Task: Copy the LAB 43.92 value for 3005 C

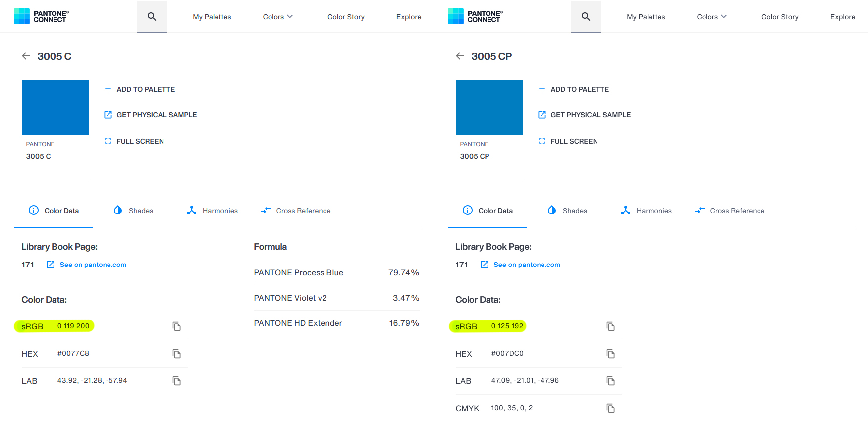Action: coord(176,381)
